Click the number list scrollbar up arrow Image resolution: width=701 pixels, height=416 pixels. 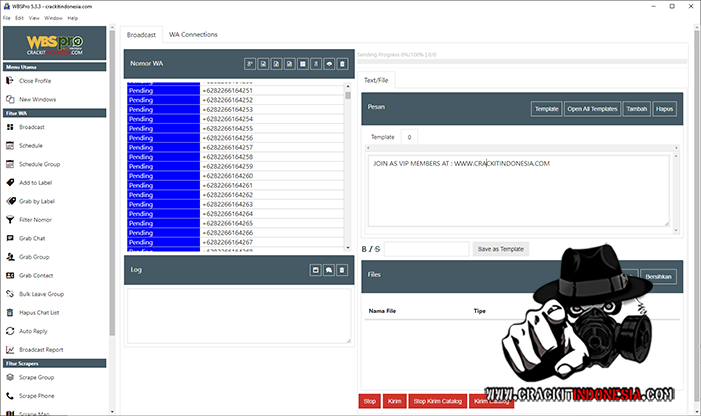pyautogui.click(x=348, y=86)
